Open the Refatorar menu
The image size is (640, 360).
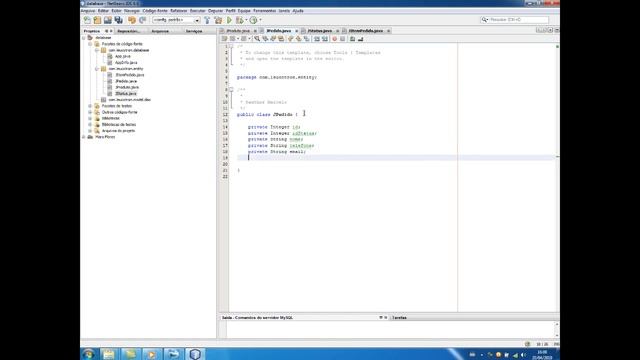(x=178, y=11)
